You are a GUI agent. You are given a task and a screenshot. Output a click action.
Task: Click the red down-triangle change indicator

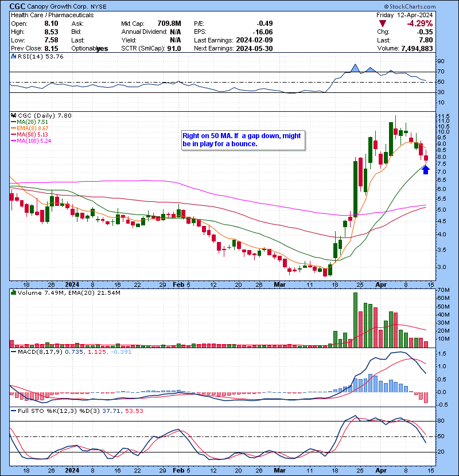coord(383,24)
